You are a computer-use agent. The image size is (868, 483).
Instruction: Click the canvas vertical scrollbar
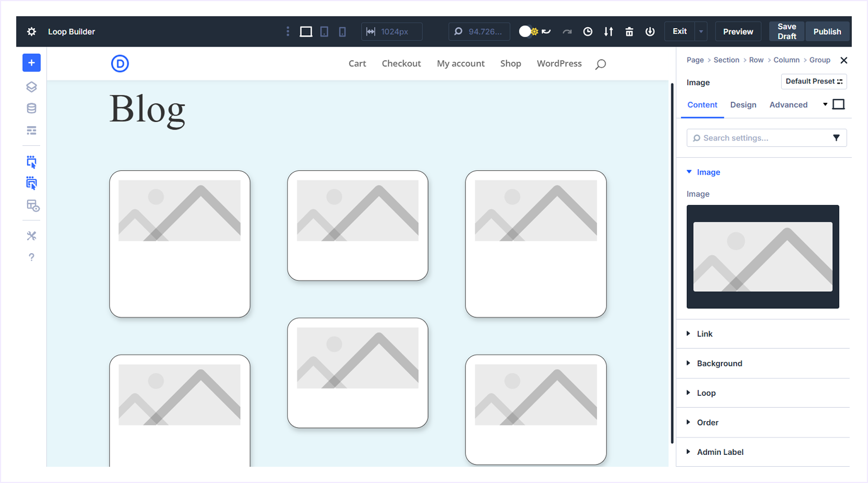[x=672, y=263]
